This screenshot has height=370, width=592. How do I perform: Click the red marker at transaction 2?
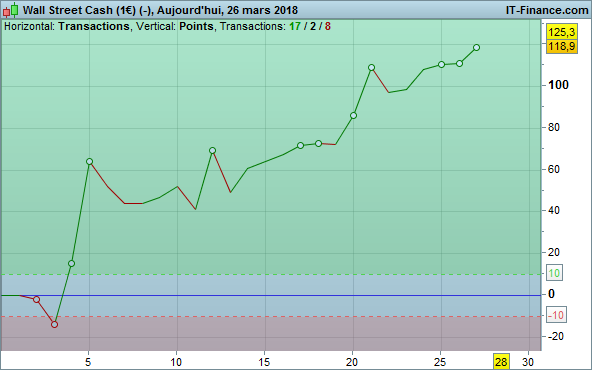tap(36, 299)
